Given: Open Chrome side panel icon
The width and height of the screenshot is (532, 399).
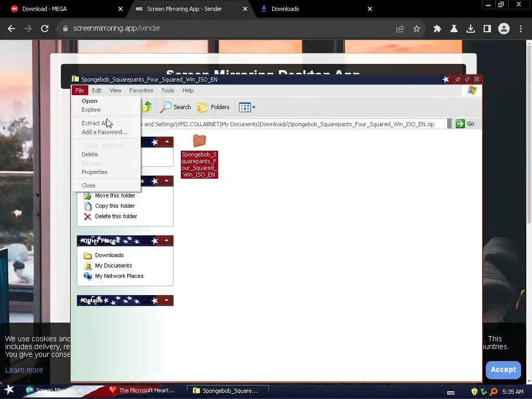Looking at the screenshot, I should coord(487,29).
